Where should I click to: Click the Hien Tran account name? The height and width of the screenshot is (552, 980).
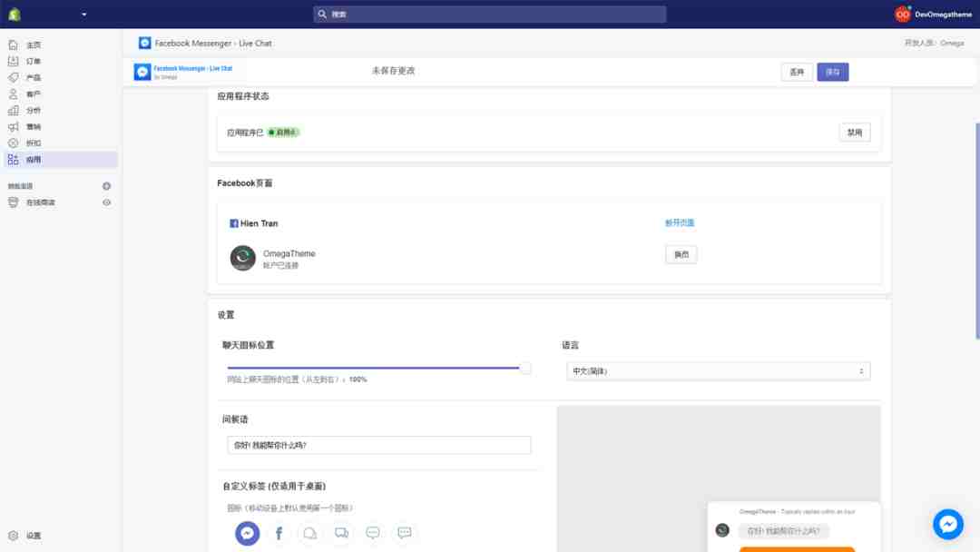259,223
